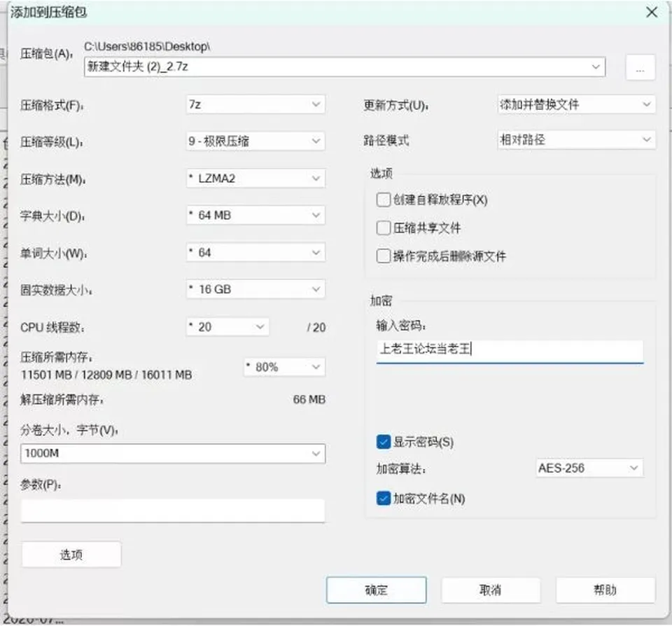The image size is (672, 626).
Task: Click the 选项 button at bottom left
Action: point(71,555)
